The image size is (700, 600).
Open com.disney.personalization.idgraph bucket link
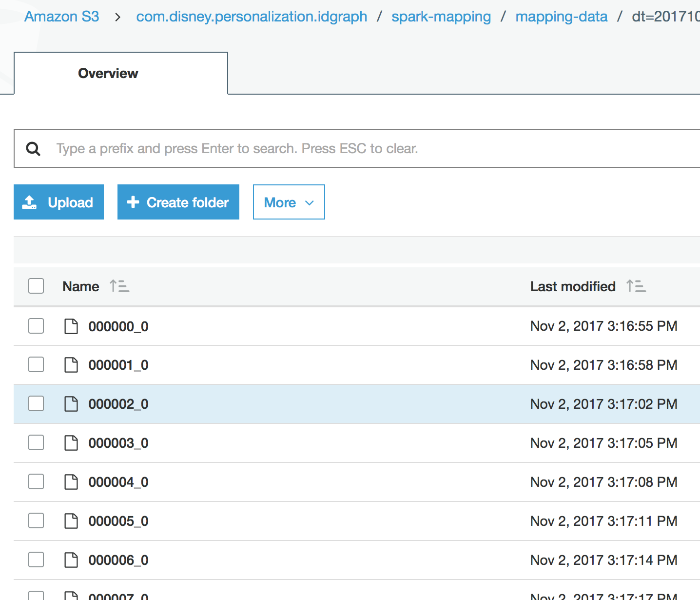coord(252,17)
